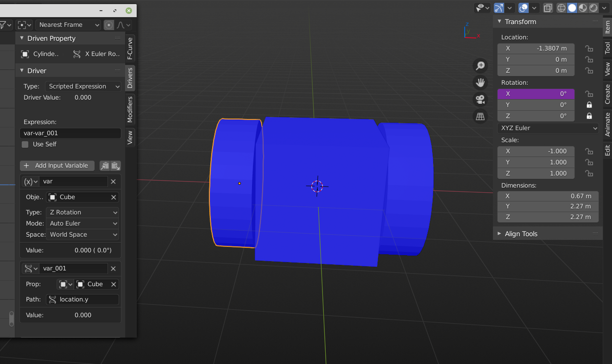Switch to the Modifiers sidebar tab

(x=130, y=109)
